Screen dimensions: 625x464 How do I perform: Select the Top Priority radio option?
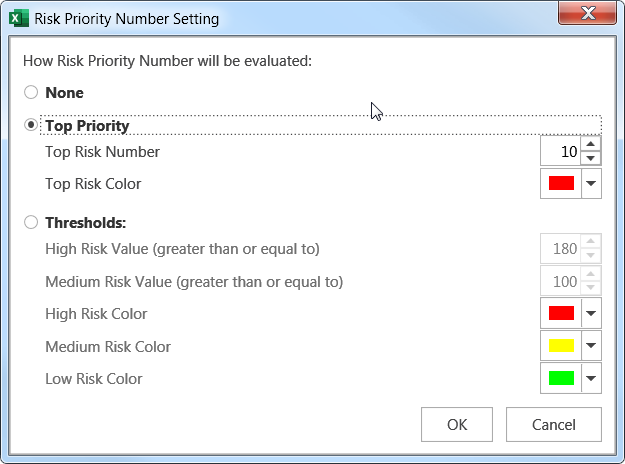click(x=31, y=126)
